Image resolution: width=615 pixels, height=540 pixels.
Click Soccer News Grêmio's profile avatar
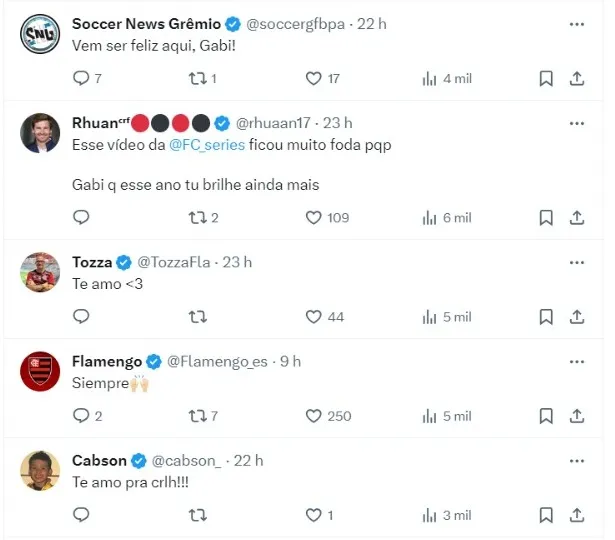[x=40, y=36]
